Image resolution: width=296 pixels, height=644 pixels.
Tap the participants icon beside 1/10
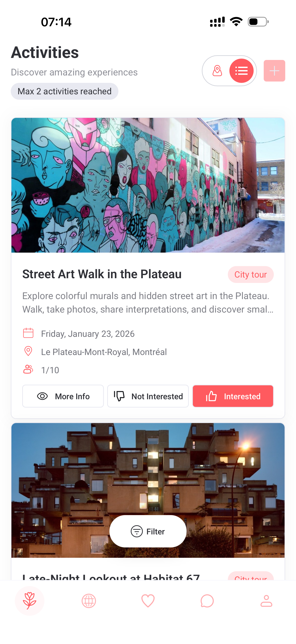[28, 370]
